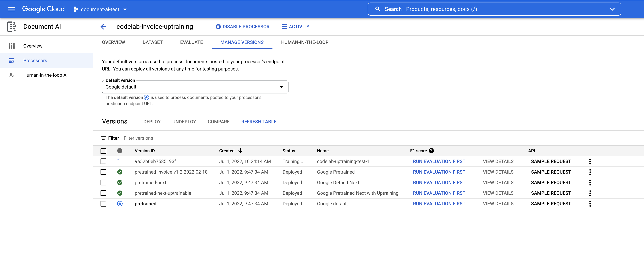The height and width of the screenshot is (259, 644).
Task: Click the back arrow next to processor name
Action: (x=103, y=27)
